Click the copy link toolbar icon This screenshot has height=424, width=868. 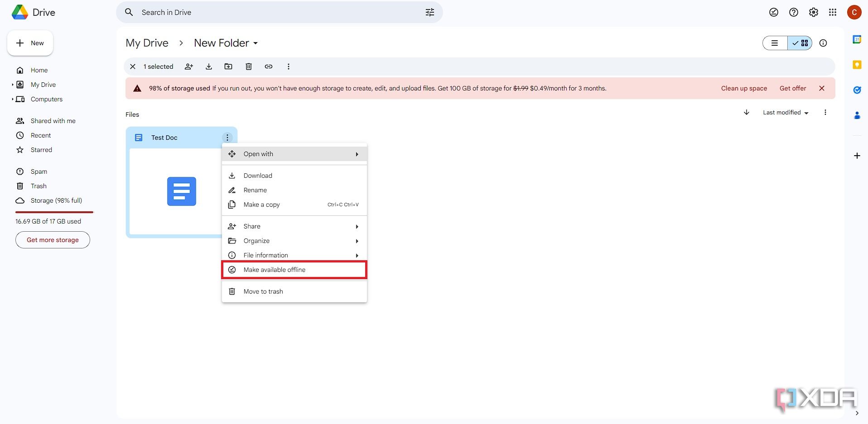click(x=269, y=67)
